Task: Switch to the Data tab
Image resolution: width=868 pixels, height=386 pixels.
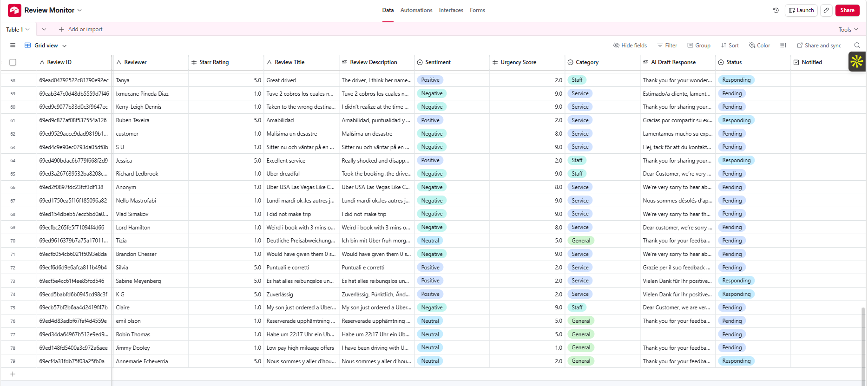Action: pyautogui.click(x=388, y=10)
